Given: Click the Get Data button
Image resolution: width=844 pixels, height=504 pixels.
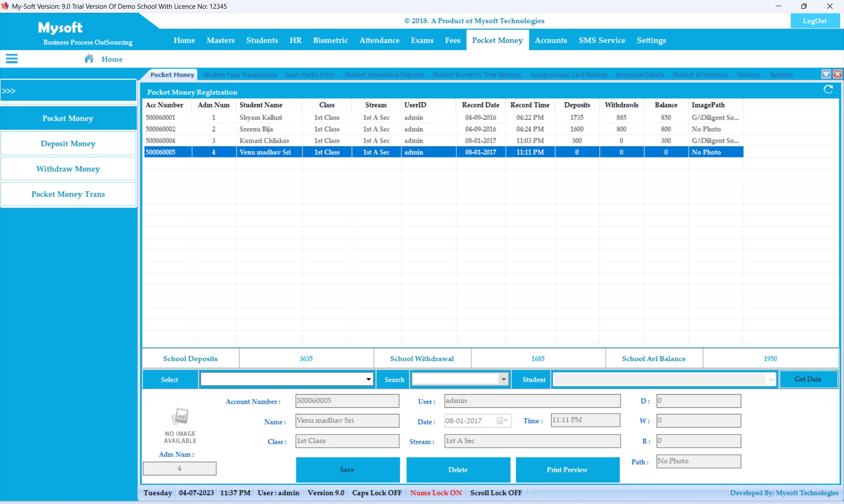Looking at the screenshot, I should (x=808, y=379).
